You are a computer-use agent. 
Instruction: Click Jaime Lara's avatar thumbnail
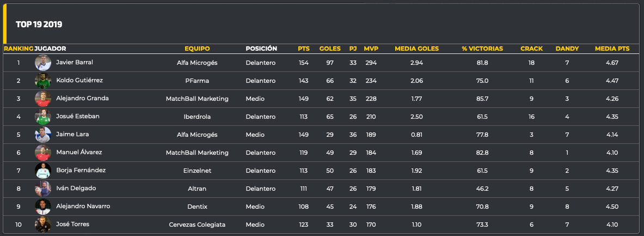[x=43, y=135]
